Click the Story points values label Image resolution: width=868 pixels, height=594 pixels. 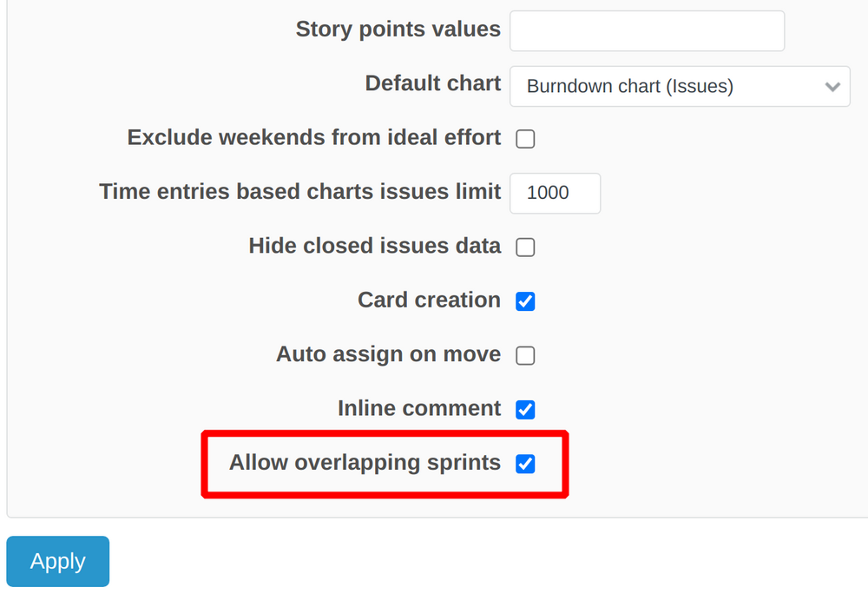point(398,29)
